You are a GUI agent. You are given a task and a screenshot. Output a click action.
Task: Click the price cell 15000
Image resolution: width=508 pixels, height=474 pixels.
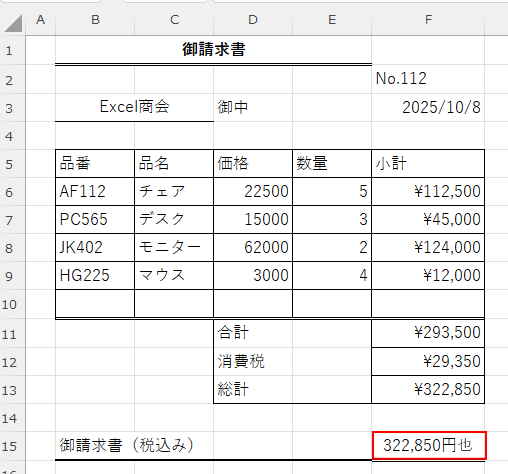pos(253,220)
